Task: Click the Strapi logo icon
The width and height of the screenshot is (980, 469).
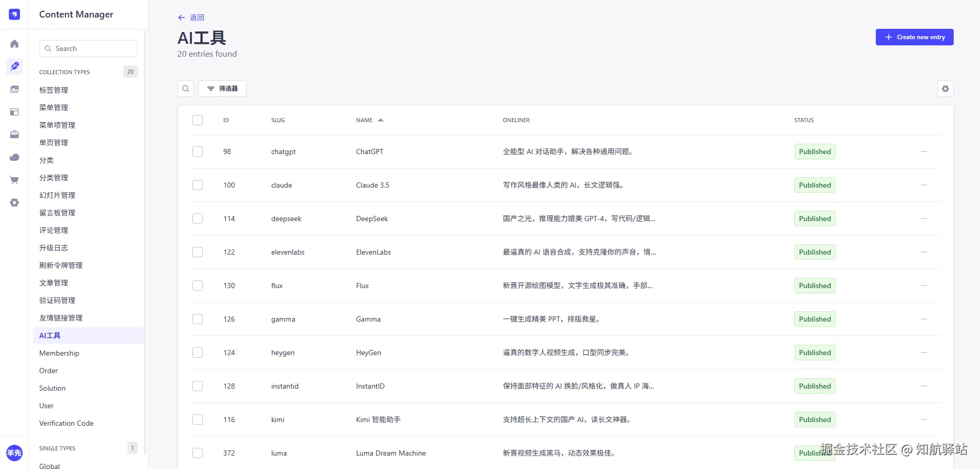Action: 14,14
